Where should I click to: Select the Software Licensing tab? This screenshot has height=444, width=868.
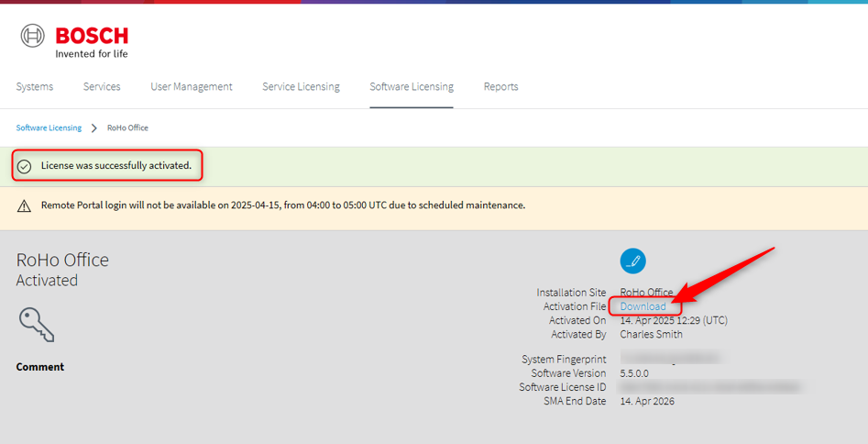tap(412, 86)
